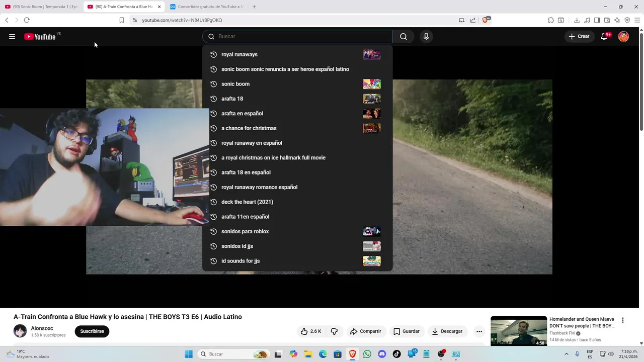Viewport: 644px width, 362px height.
Task: Open Windows Start menu
Action: click(189, 354)
